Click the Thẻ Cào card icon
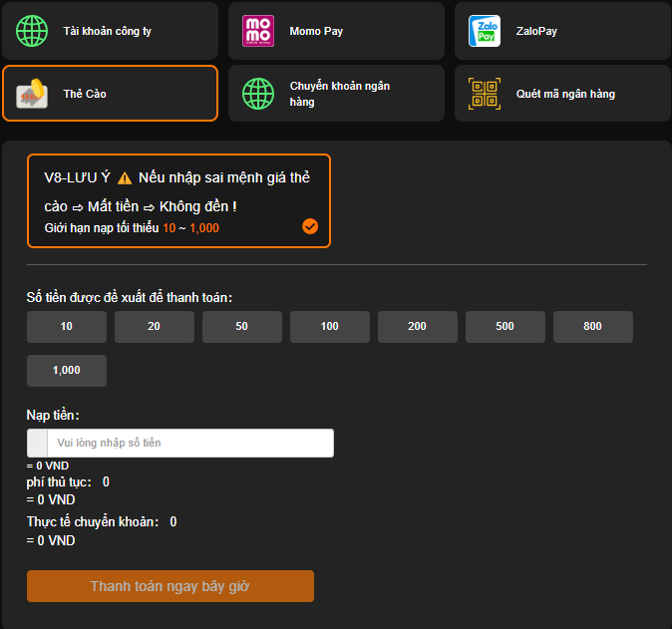 click(x=32, y=94)
